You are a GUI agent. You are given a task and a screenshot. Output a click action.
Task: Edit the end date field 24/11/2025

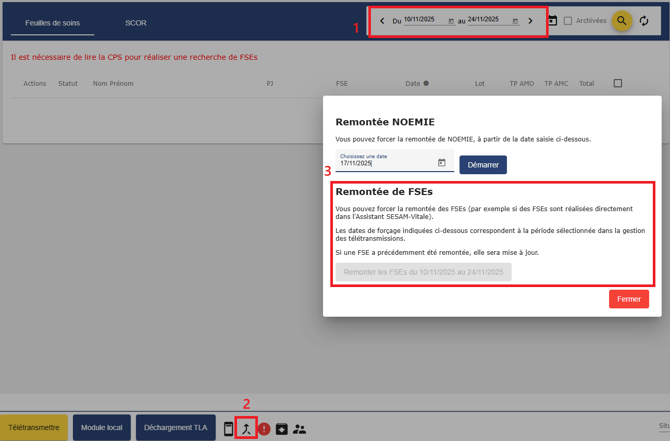pyautogui.click(x=488, y=20)
